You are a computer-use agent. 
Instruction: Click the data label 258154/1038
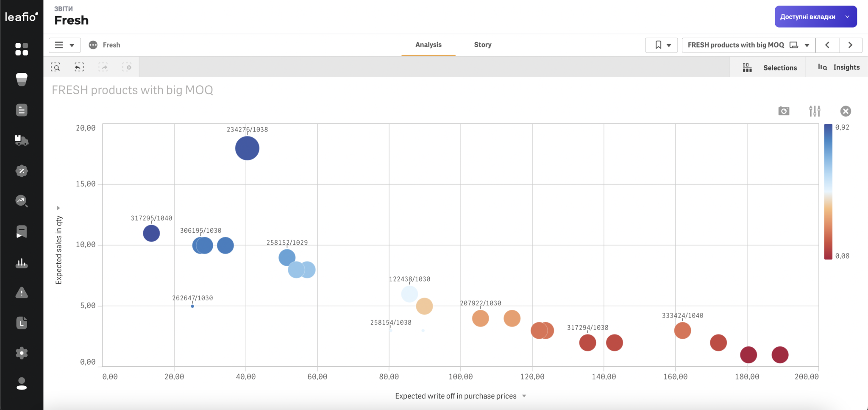point(391,323)
